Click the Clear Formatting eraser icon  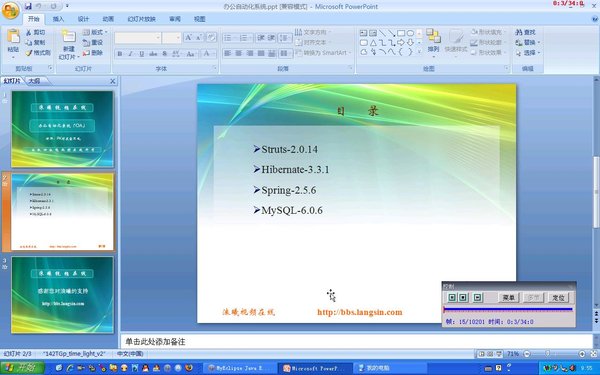(211, 38)
